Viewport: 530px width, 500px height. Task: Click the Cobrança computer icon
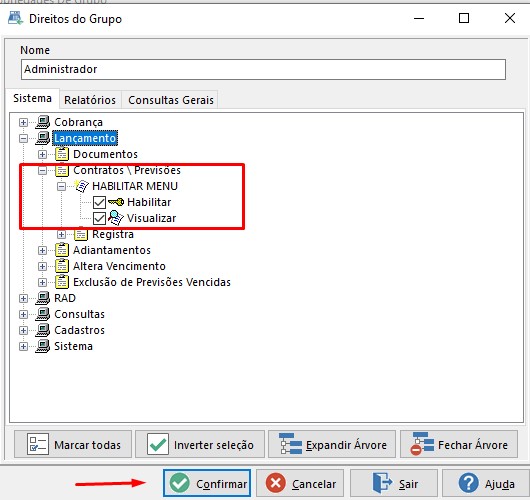click(43, 122)
